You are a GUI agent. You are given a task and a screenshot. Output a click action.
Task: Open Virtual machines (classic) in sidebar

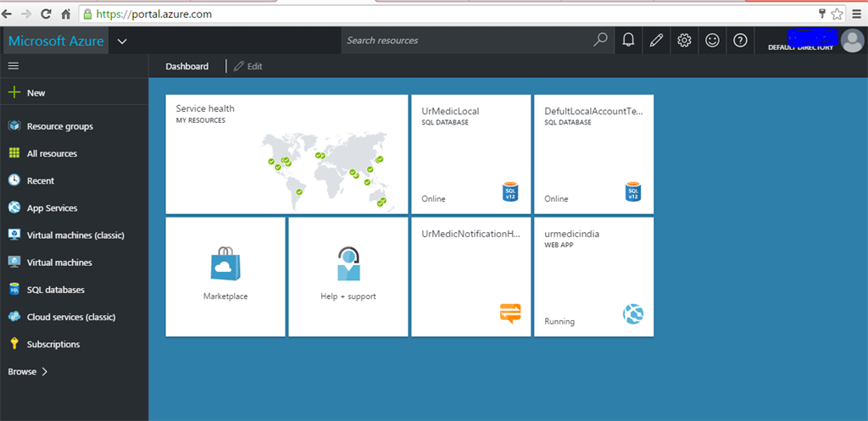tap(75, 235)
